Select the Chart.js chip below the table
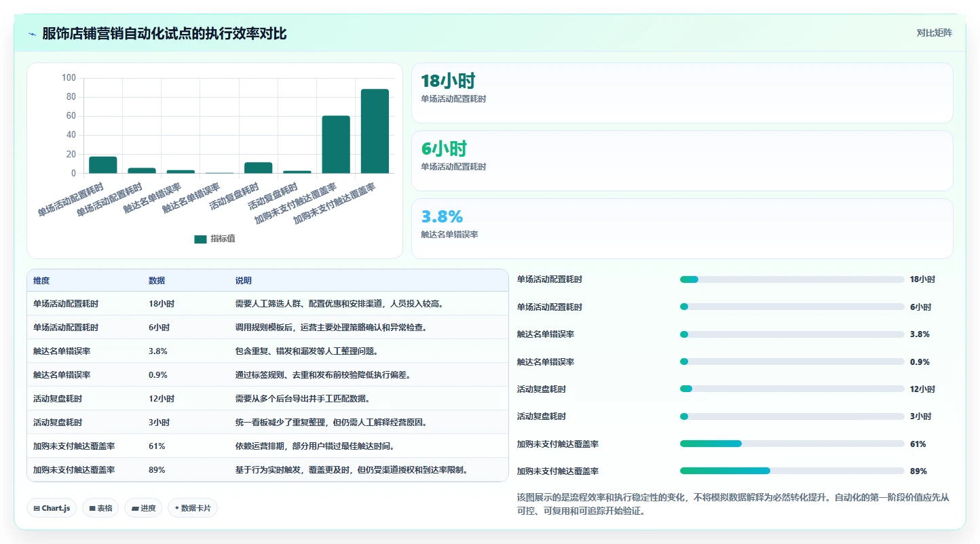Screen dimensions: 980x544 pos(52,508)
